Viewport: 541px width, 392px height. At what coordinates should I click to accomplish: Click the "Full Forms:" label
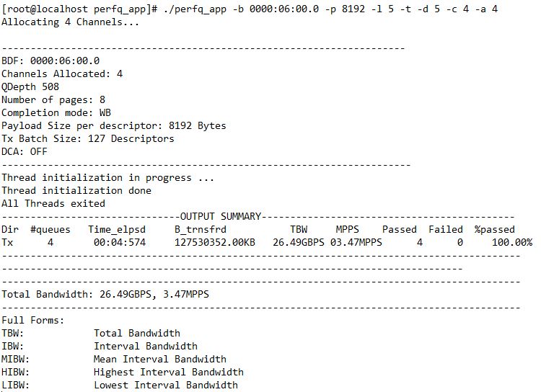pos(33,320)
